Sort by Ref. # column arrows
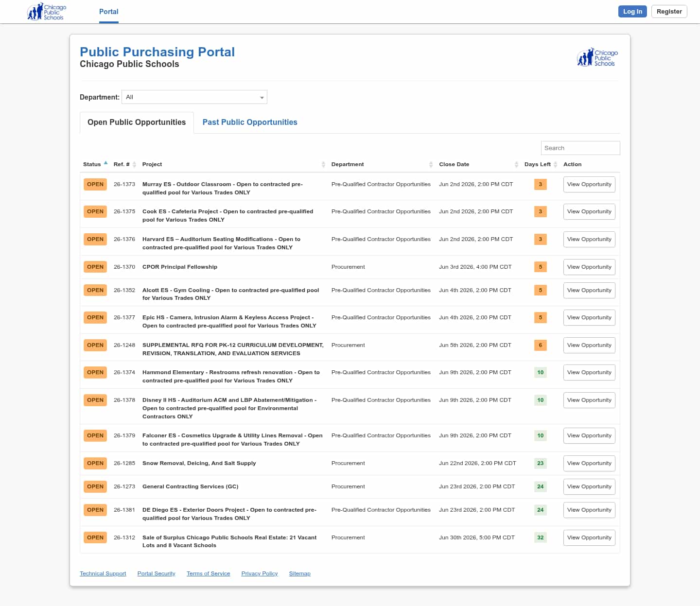Image resolution: width=700 pixels, height=606 pixels. click(134, 165)
